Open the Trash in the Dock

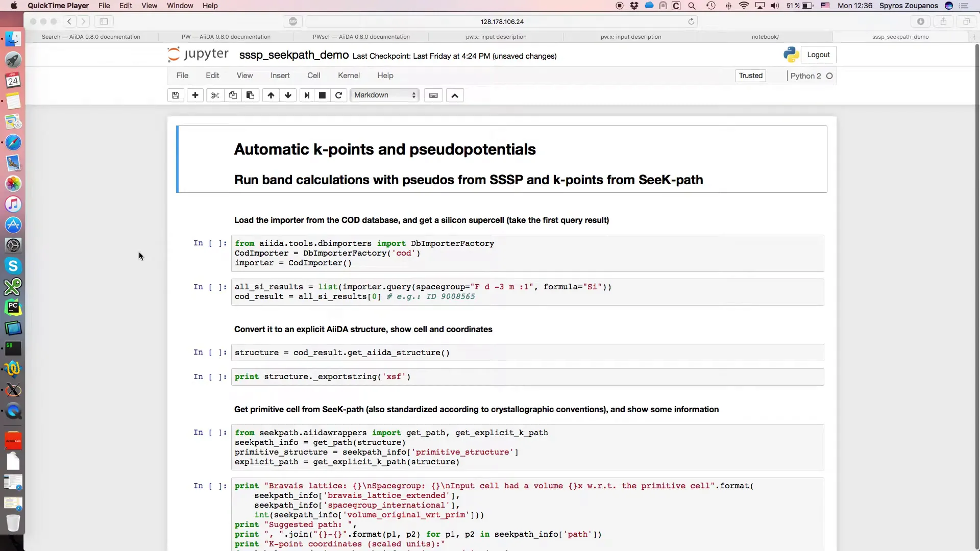[x=13, y=523]
